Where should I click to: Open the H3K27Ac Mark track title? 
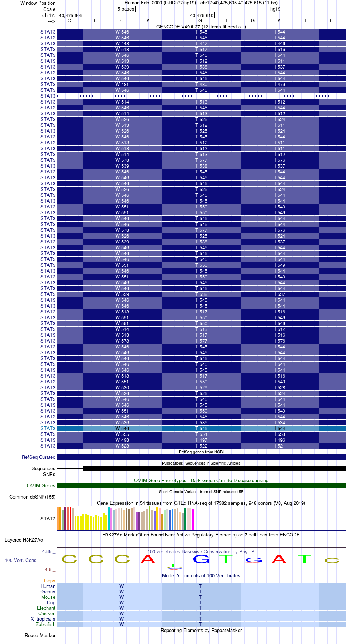[x=201, y=535]
